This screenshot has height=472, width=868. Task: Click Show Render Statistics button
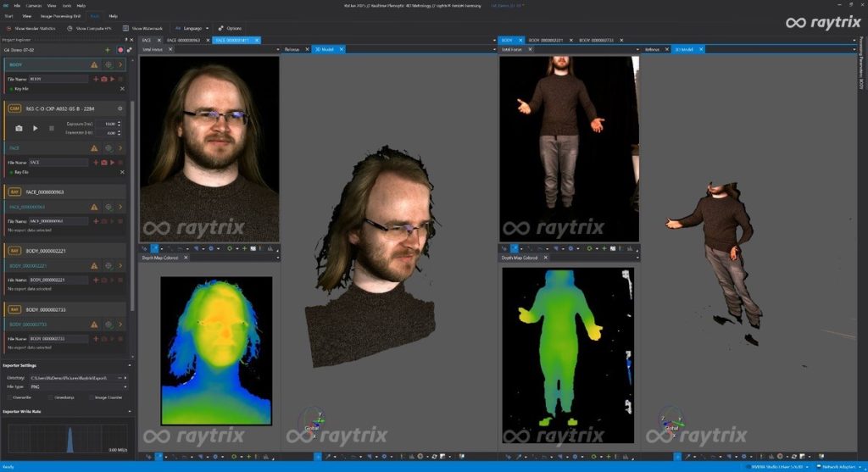pos(32,28)
